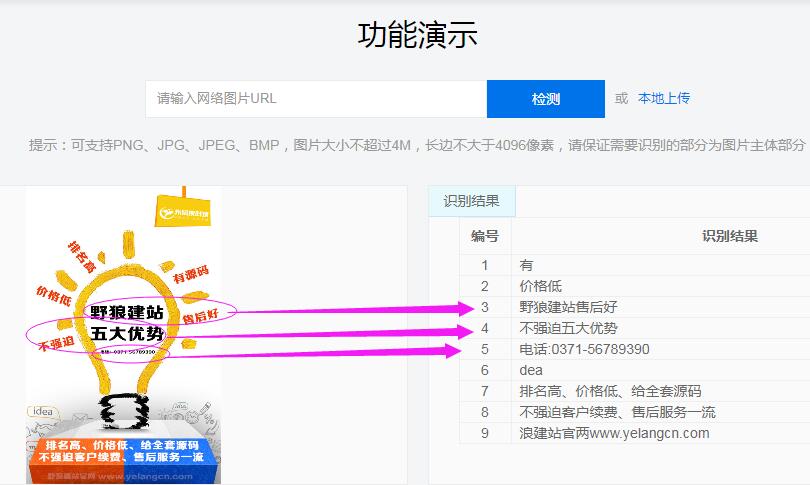Click the 识别结果 table column header
The height and width of the screenshot is (485, 810).
click(x=729, y=236)
